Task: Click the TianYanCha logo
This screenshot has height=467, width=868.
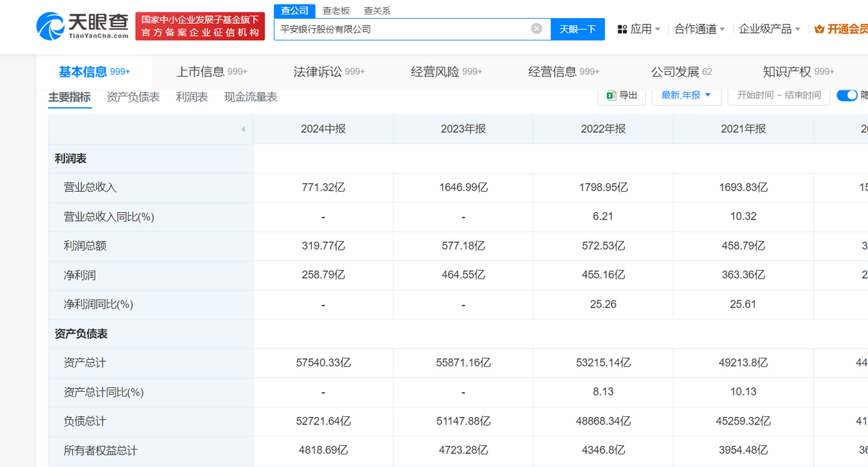Action: [82, 25]
